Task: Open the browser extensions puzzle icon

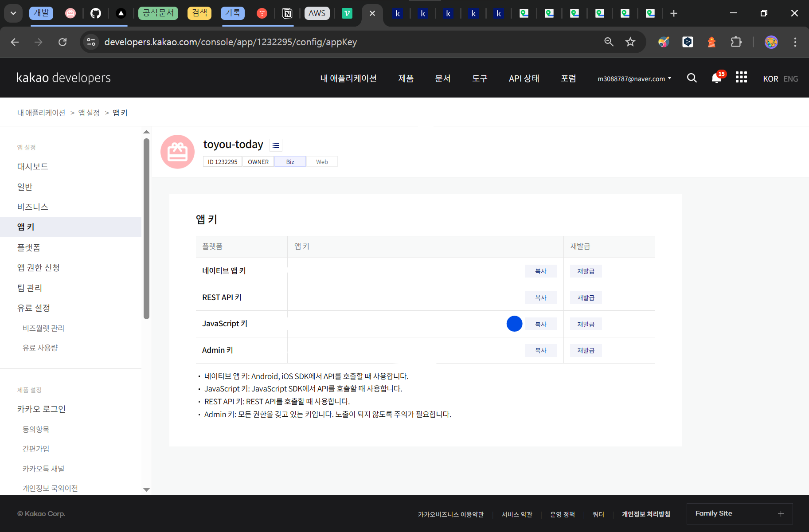Action: 736,42
